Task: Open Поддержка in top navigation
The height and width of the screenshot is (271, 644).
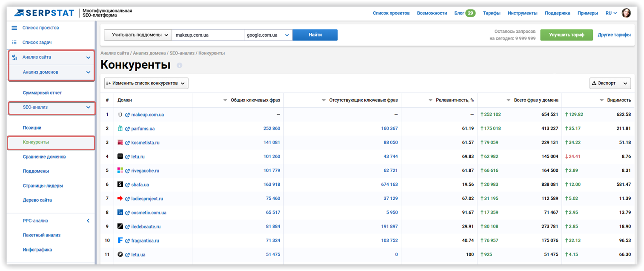Action: pyautogui.click(x=558, y=13)
